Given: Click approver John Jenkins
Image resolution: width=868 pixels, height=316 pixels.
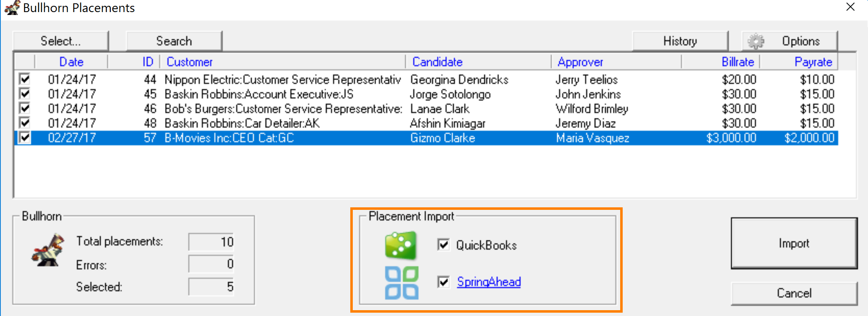Looking at the screenshot, I should [x=588, y=94].
